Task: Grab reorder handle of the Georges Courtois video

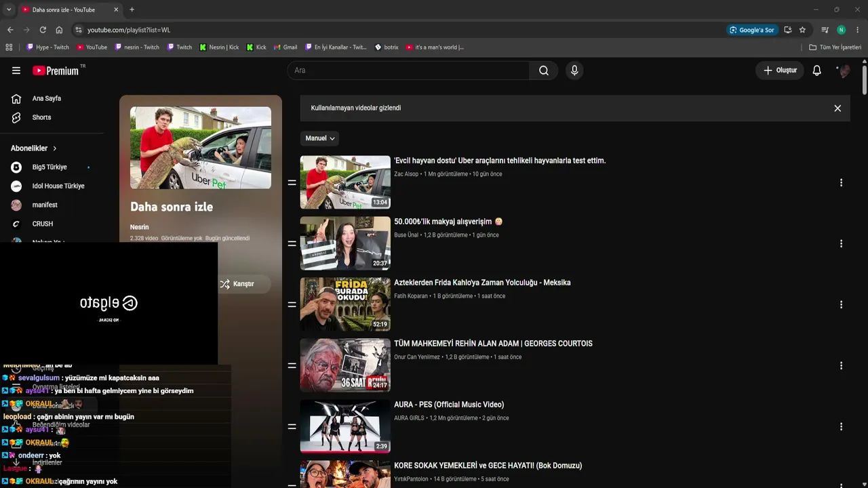Action: coord(292,366)
